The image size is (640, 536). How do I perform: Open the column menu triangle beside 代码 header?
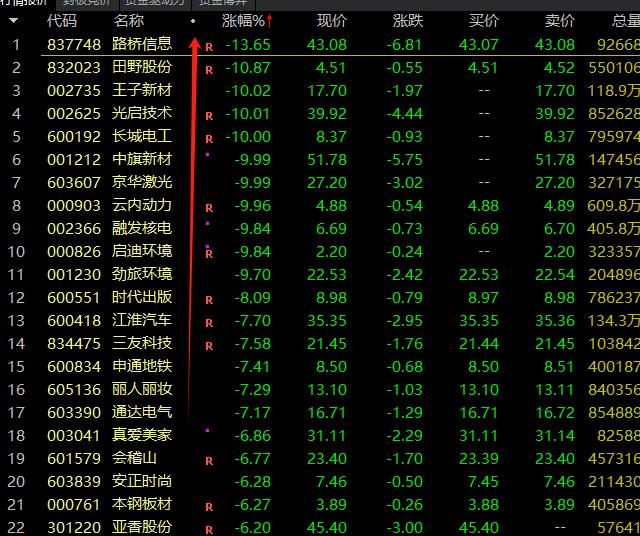tap(13, 20)
